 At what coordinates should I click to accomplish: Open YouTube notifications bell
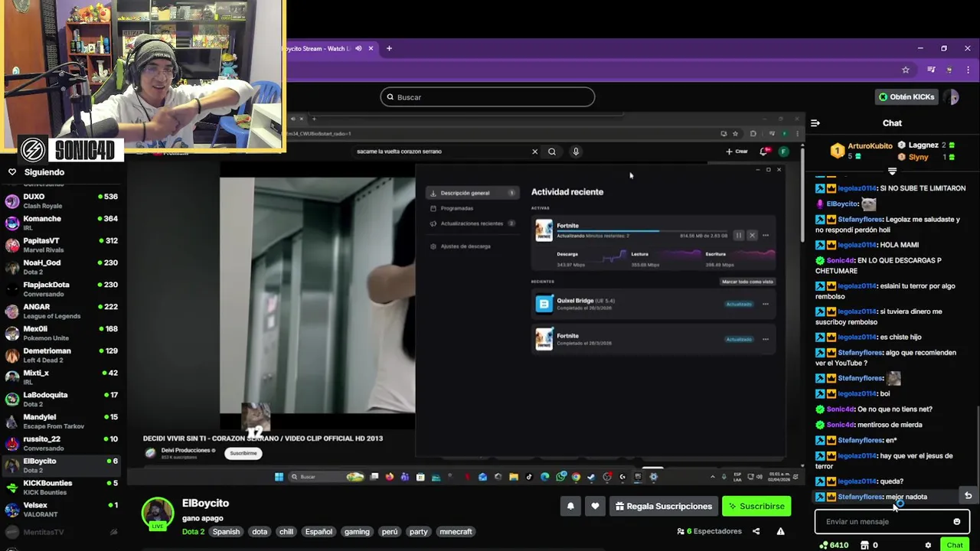763,152
